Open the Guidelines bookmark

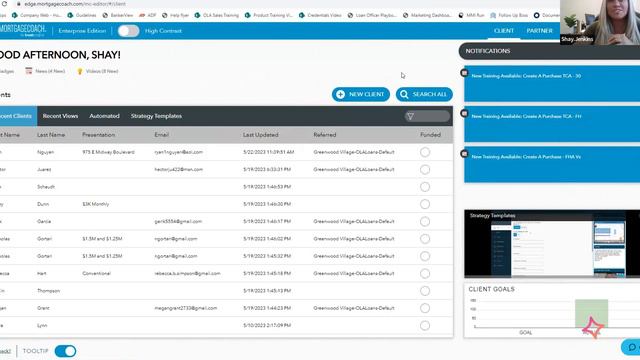coord(82,15)
